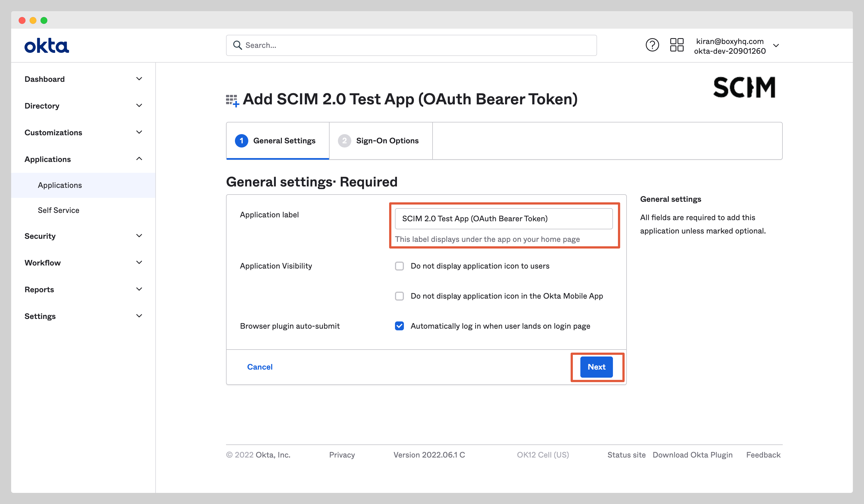Open the help question mark icon
864x504 pixels.
652,45
